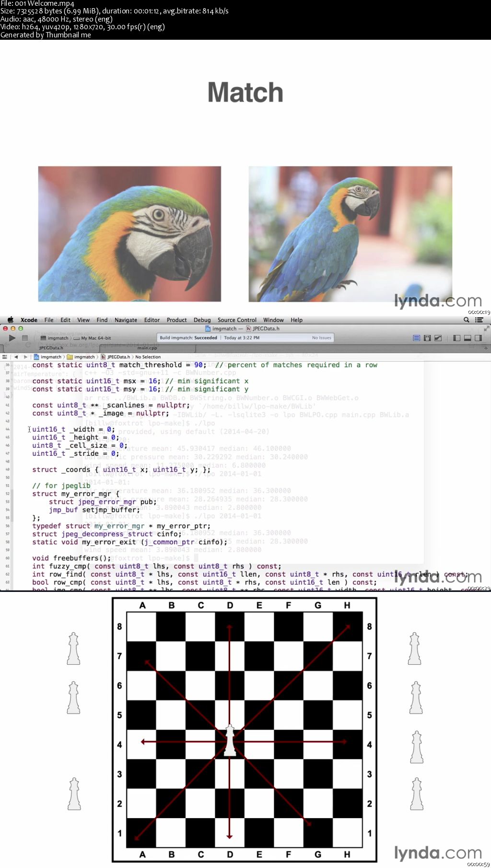This screenshot has width=491, height=868.
Task: Click the jump bar forward arrow
Action: (x=25, y=357)
